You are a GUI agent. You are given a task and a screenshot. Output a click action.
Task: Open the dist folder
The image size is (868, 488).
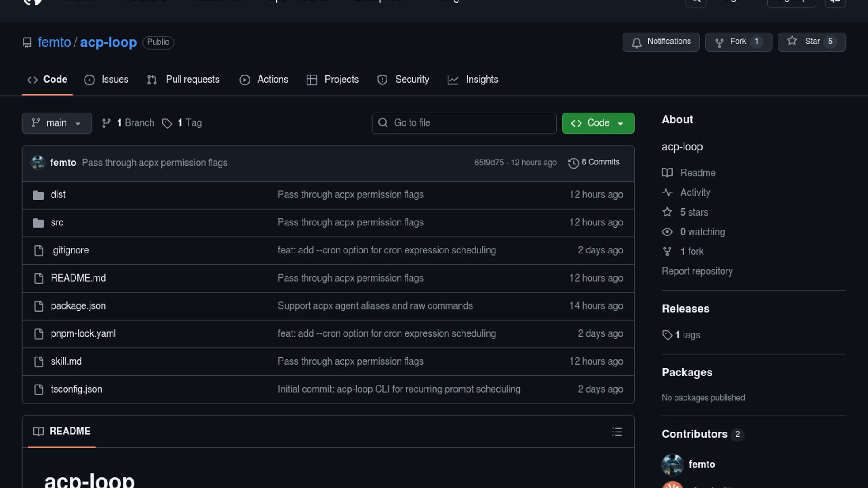point(58,195)
